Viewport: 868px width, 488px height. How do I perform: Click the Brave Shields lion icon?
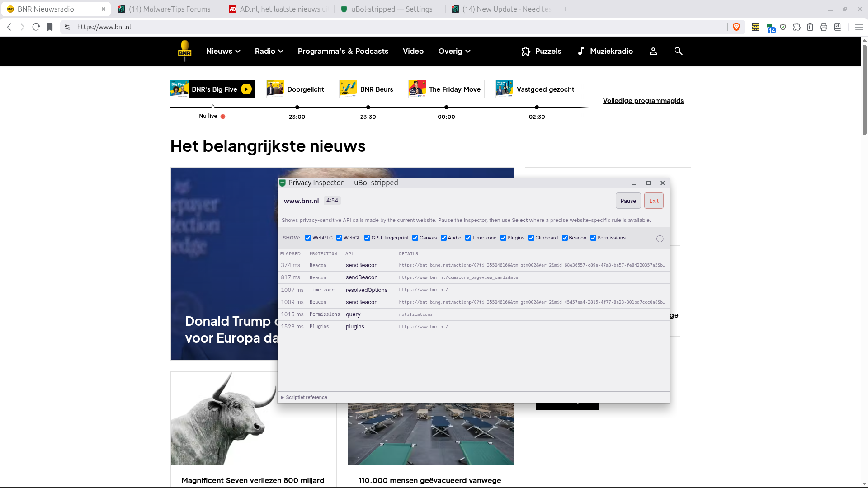tap(736, 27)
